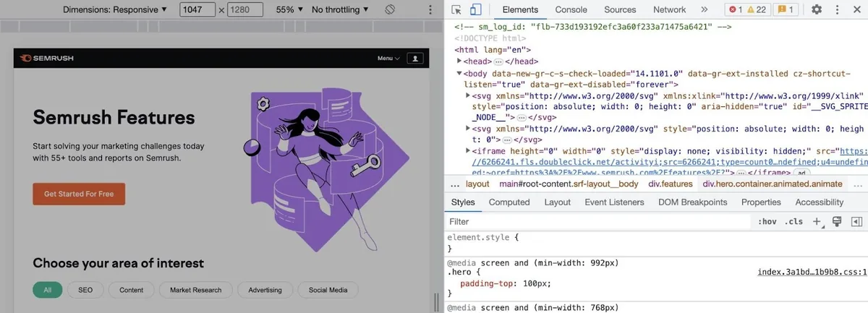868x313 pixels.
Task: Select the Properties sub-tab
Action: coord(761,202)
